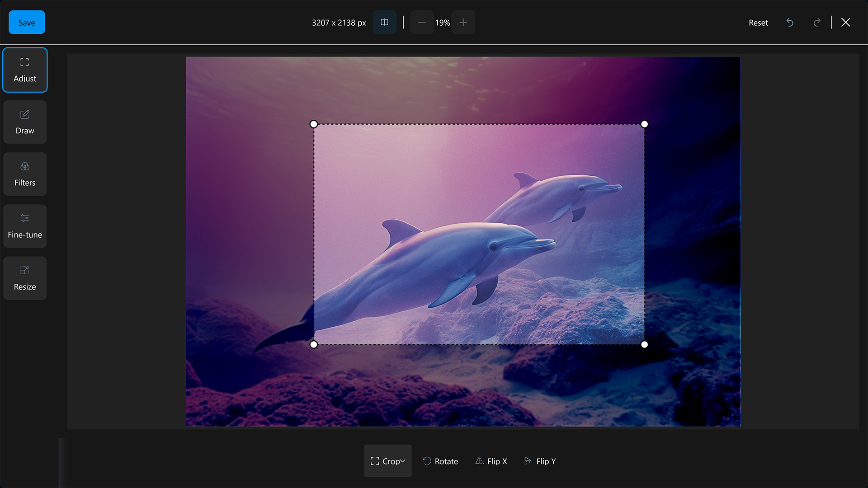Open the Filters panel
The width and height of the screenshot is (868, 488).
pos(25,174)
